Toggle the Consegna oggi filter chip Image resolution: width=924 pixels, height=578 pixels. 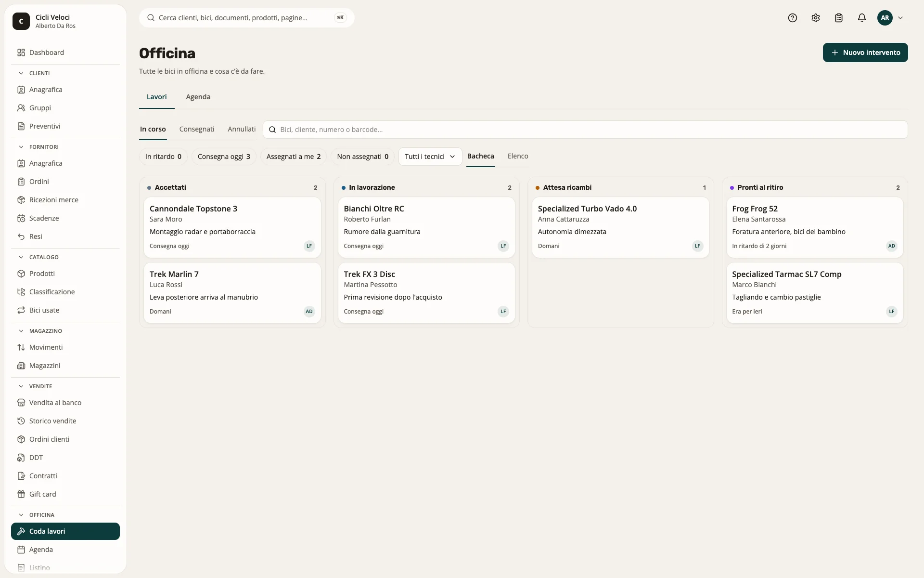[224, 157]
